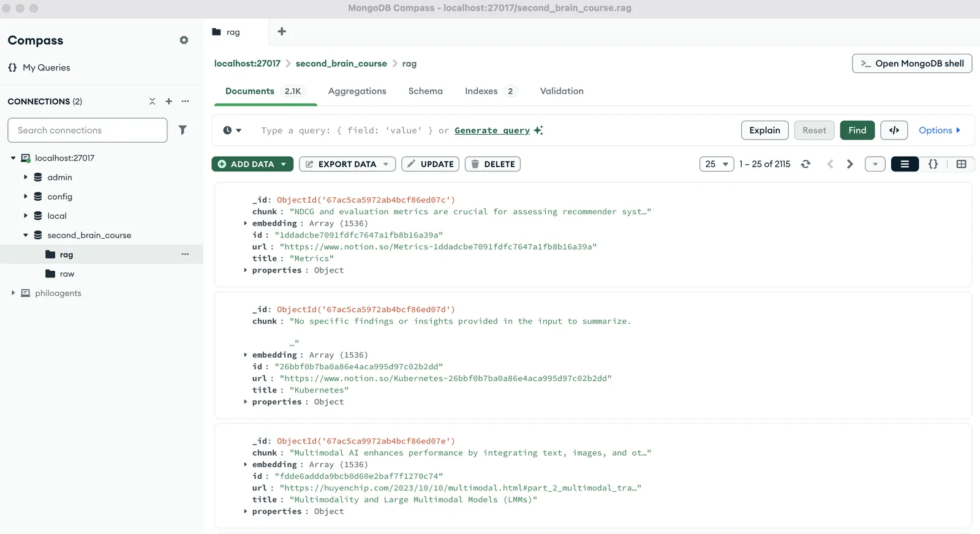Select the local database icon
The image size is (980, 534).
[x=38, y=216]
